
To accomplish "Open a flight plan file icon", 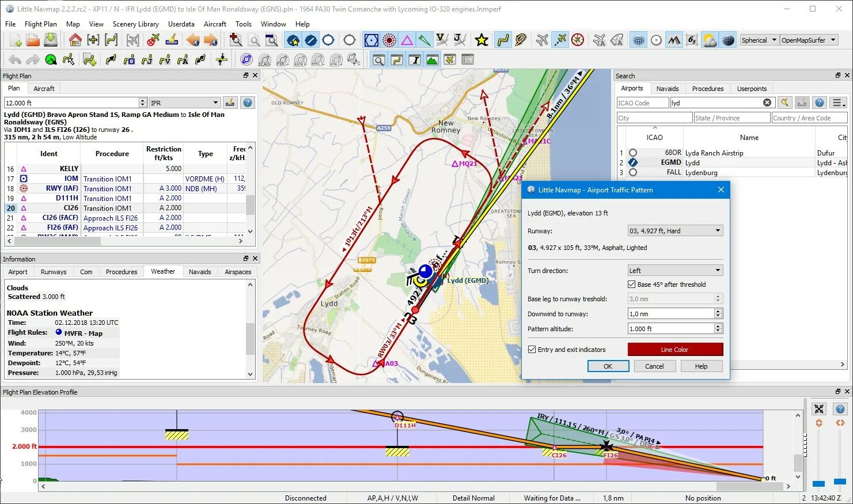I will point(33,40).
